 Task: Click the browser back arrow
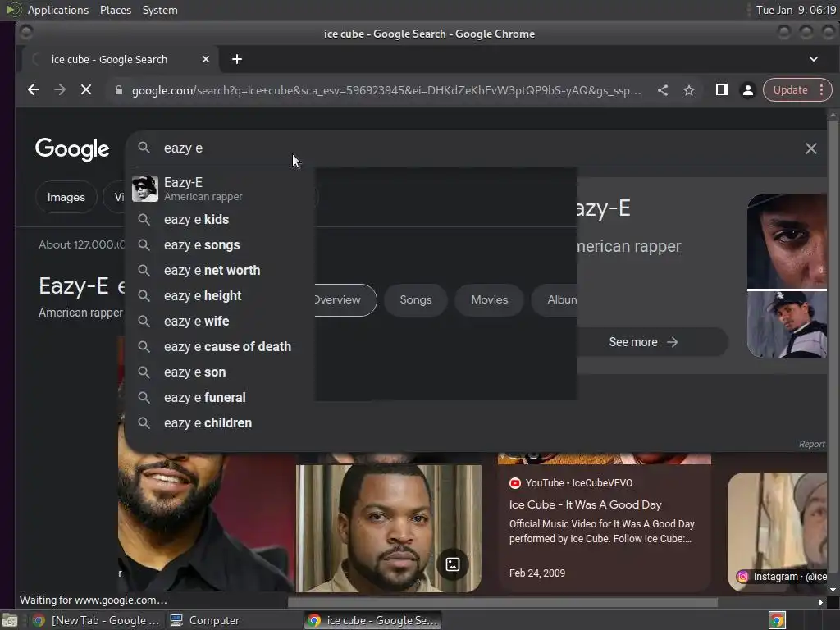click(33, 90)
